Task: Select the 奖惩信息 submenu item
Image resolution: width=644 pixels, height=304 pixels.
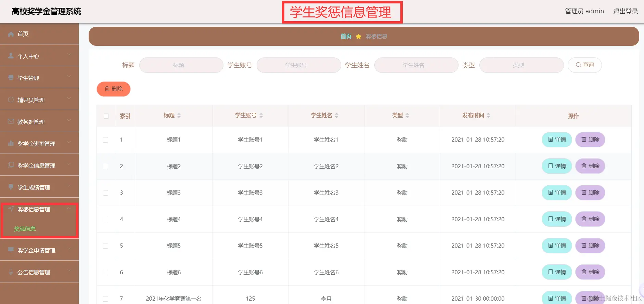Action: point(25,229)
